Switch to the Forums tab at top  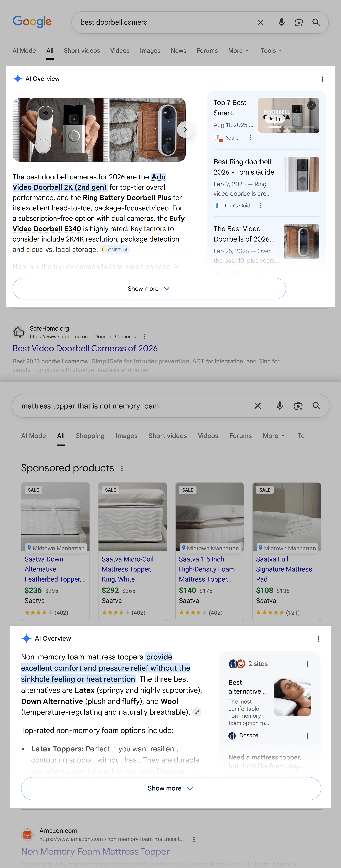coord(207,51)
